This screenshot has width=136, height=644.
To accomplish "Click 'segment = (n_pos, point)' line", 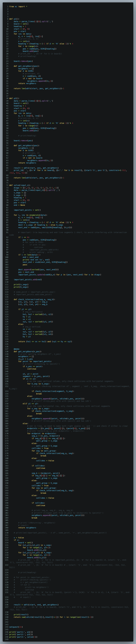I will (x=36, y=376).
